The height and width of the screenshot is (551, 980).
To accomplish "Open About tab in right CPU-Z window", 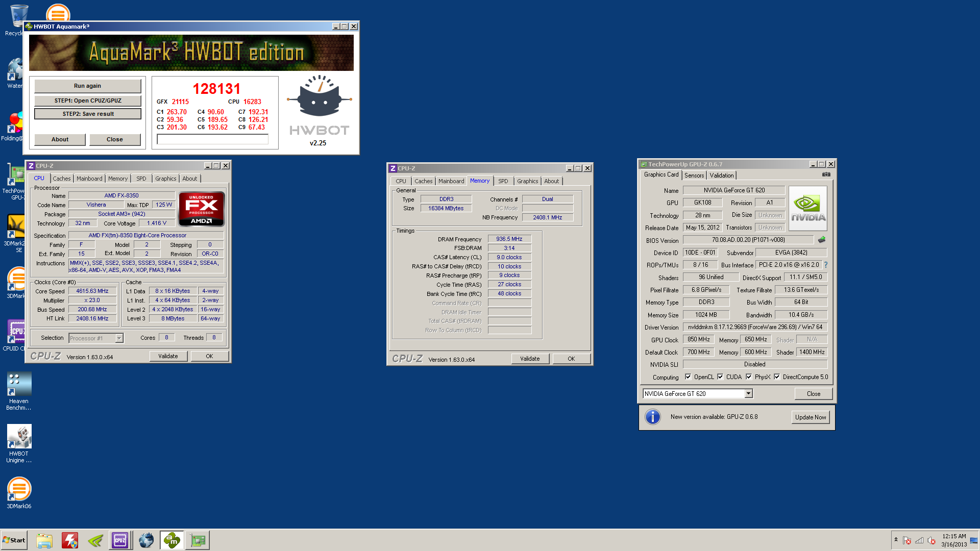I will point(551,181).
